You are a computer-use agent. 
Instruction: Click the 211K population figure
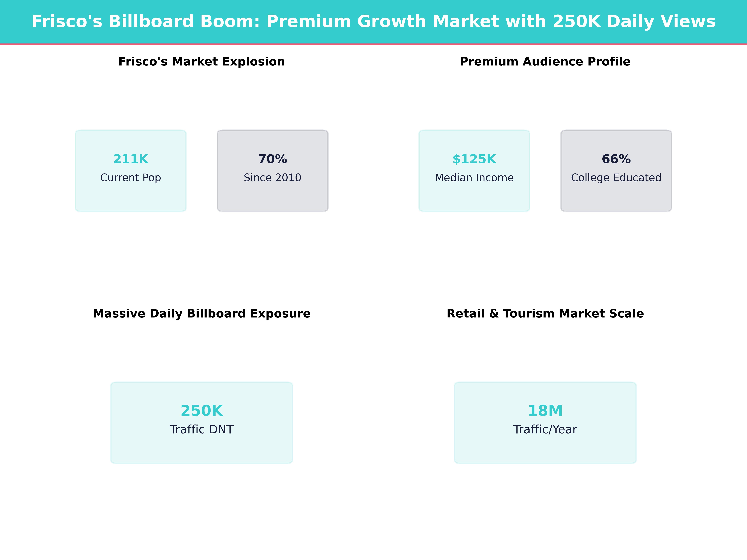pos(131,159)
